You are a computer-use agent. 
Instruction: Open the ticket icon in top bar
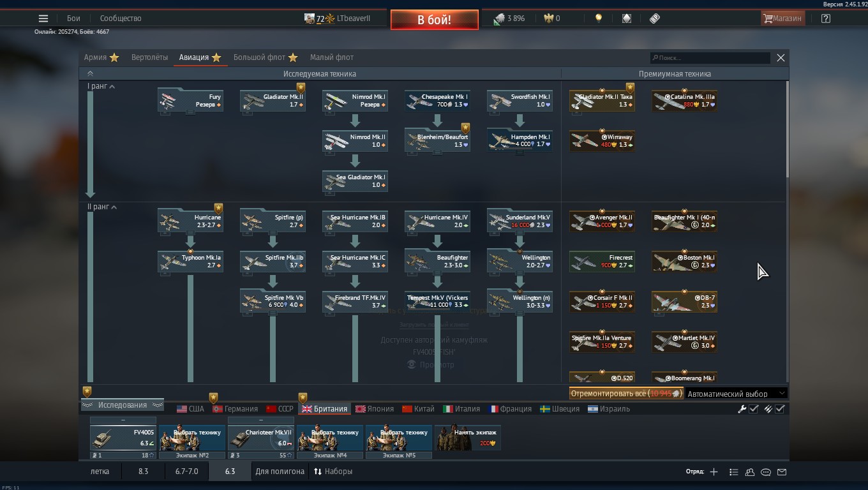click(x=655, y=19)
